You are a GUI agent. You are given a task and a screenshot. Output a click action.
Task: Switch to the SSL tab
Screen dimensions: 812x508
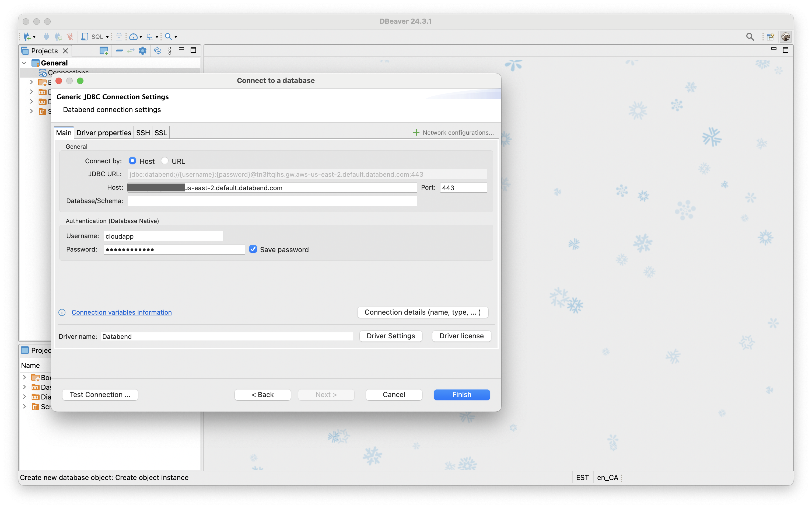tap(160, 133)
